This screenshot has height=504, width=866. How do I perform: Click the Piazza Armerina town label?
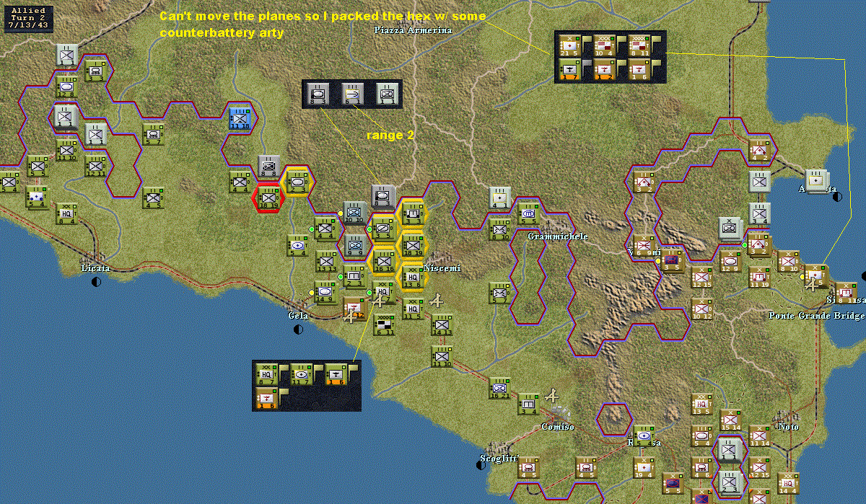[x=413, y=30]
